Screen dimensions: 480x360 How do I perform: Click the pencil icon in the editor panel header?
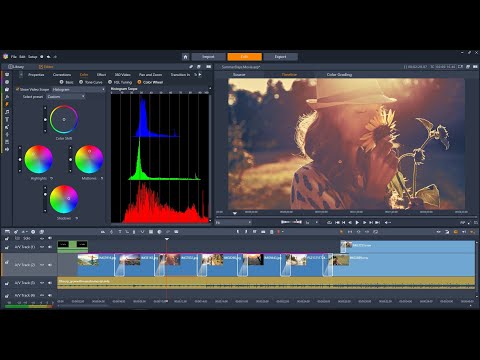191,67
